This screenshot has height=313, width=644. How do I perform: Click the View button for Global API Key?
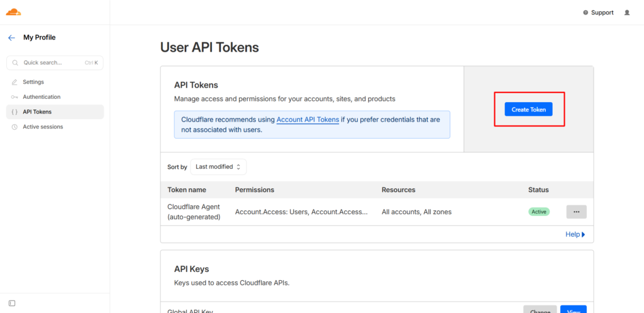(574, 309)
